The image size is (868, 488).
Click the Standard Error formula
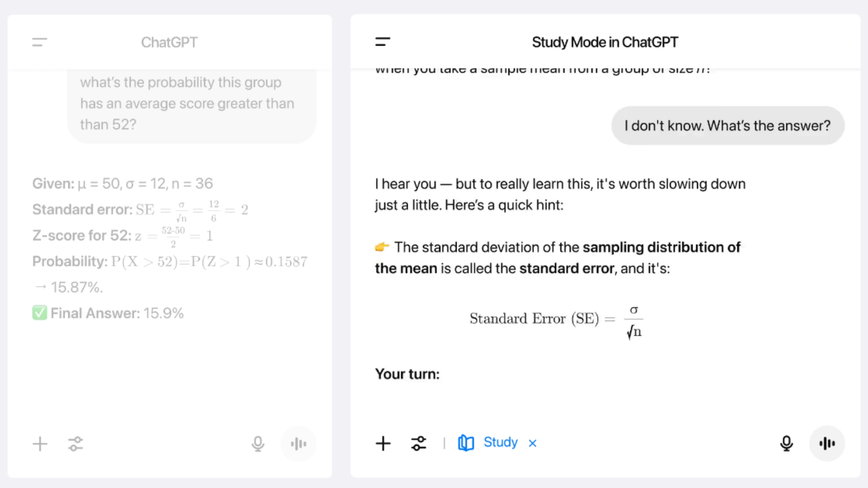556,319
